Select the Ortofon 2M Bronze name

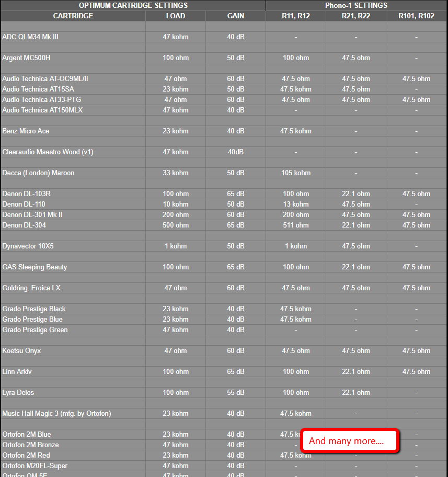coord(30,445)
